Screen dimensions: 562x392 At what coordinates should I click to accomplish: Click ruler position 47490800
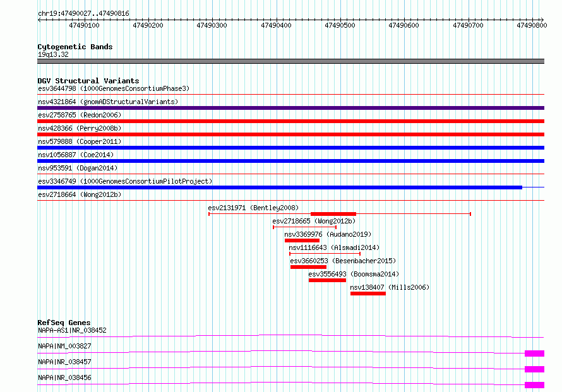(532, 25)
